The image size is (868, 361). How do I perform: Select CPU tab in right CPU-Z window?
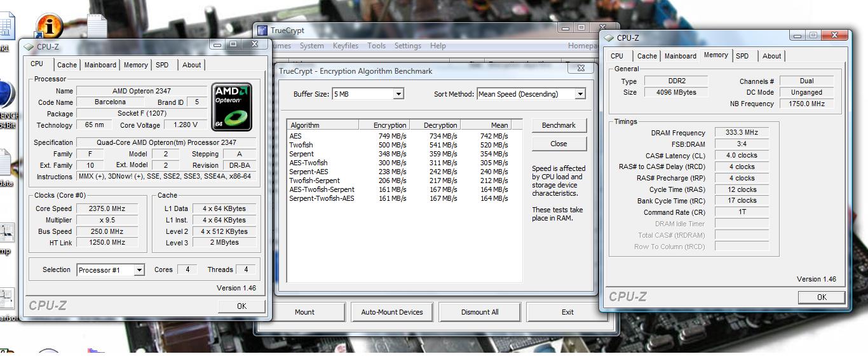617,56
